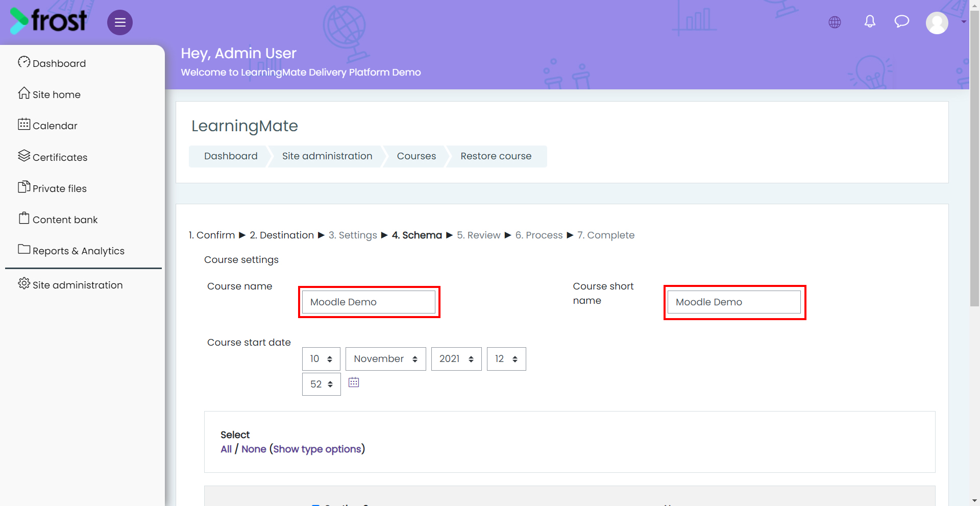Click the page vertical scrollbar

click(974, 158)
